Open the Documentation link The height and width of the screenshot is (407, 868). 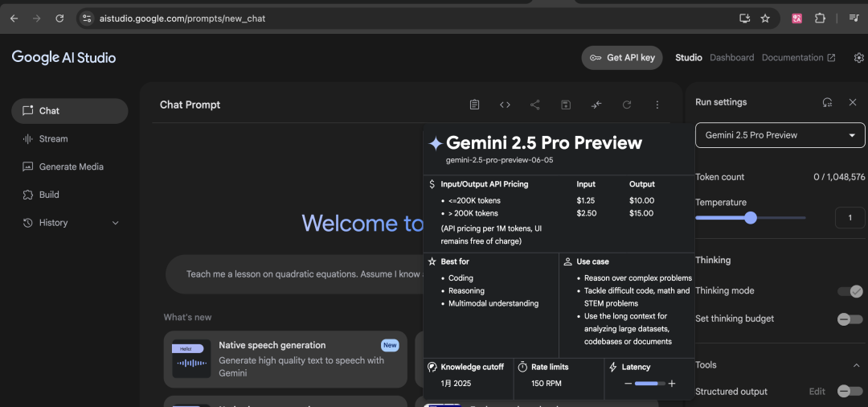(798, 58)
